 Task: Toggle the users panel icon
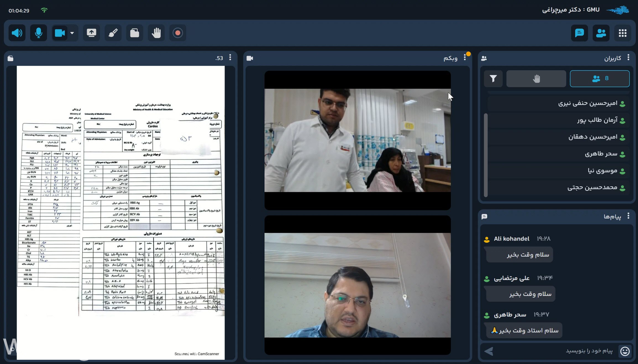[601, 33]
